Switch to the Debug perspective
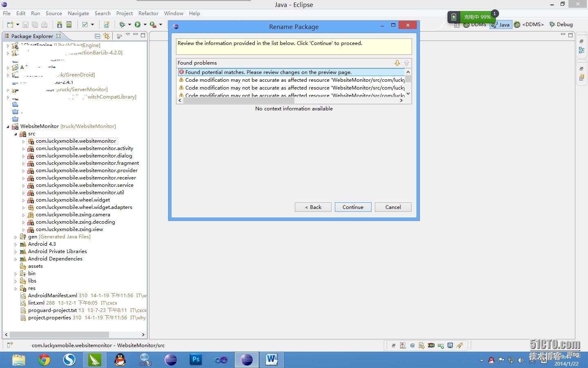588x368 pixels. (x=561, y=25)
